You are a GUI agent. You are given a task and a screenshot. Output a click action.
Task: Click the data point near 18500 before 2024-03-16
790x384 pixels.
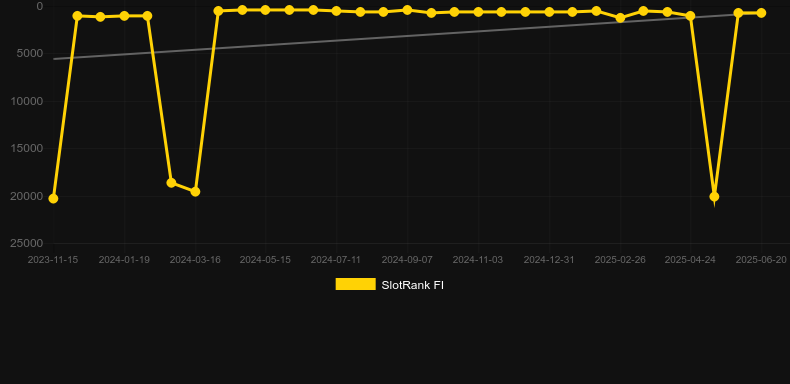(171, 182)
